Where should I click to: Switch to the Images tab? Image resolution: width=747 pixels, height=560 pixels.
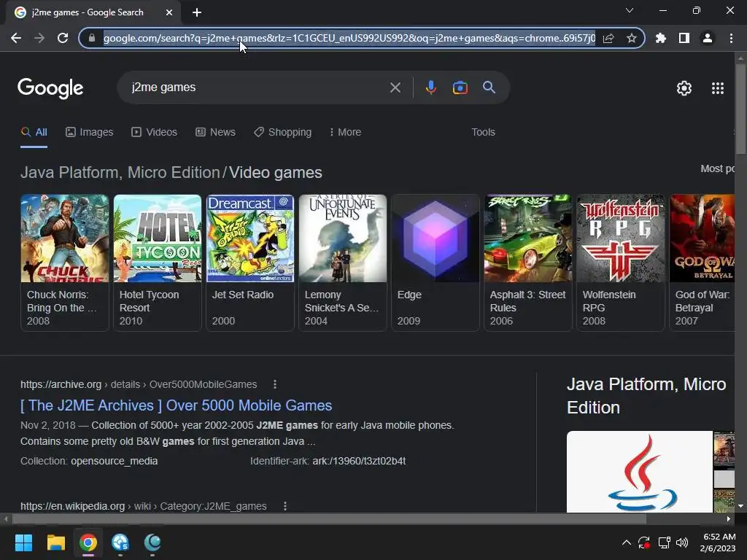point(90,133)
